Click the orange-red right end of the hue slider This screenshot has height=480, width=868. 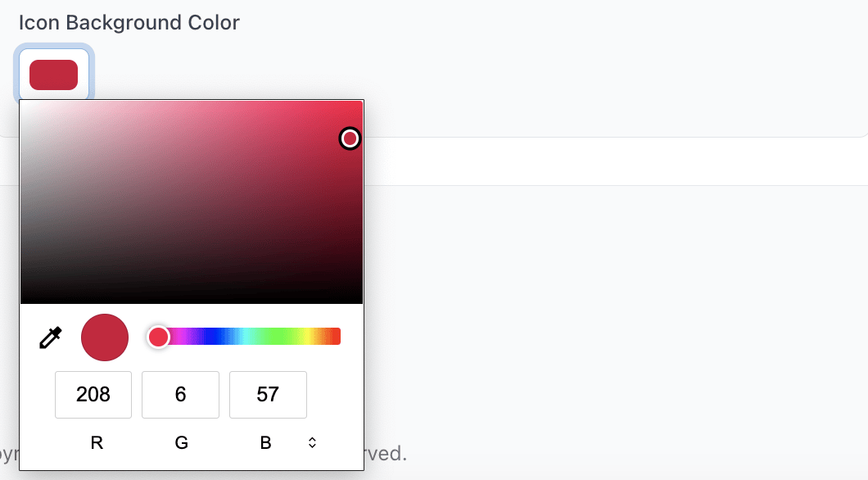click(x=337, y=337)
